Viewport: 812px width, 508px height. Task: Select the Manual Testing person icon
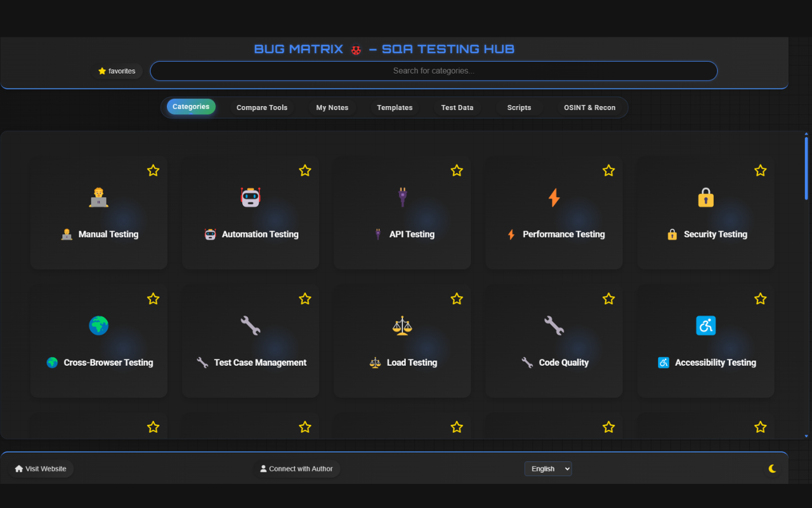[98, 197]
